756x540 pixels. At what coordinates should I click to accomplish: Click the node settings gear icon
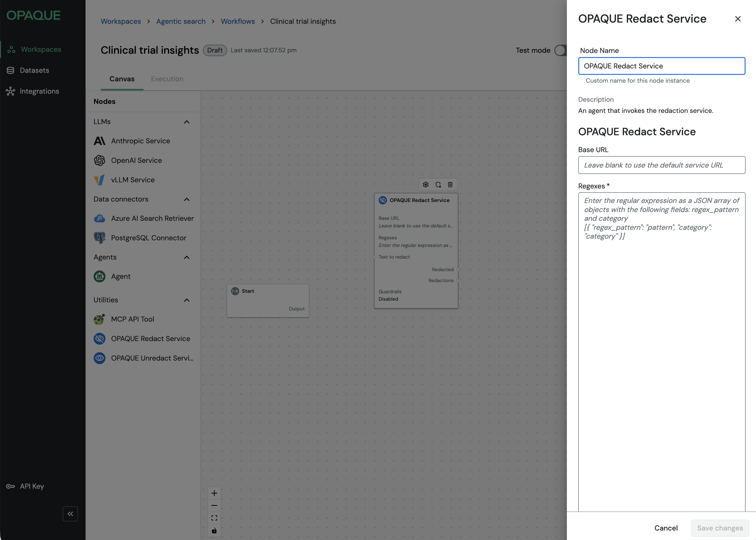426,184
